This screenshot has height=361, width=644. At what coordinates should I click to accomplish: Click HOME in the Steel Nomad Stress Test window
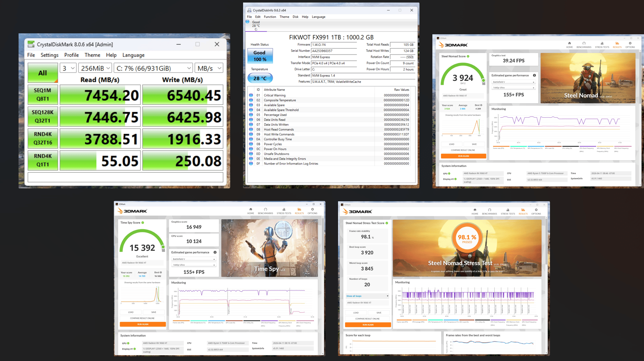coord(475,212)
